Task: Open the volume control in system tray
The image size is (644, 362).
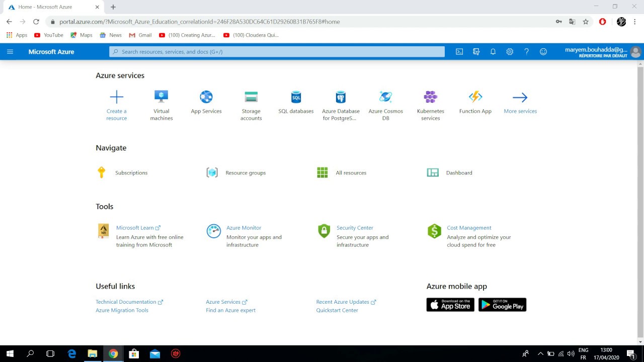Action: tap(571, 353)
